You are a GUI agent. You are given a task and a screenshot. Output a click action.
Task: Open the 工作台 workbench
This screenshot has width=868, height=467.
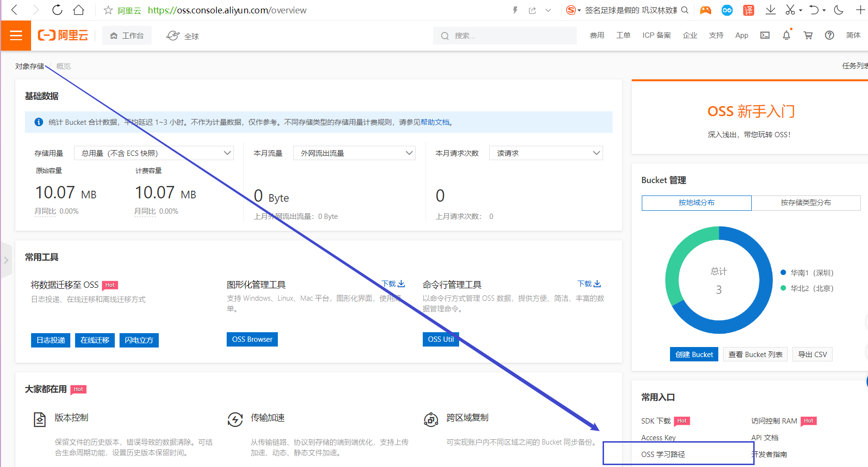tap(127, 36)
